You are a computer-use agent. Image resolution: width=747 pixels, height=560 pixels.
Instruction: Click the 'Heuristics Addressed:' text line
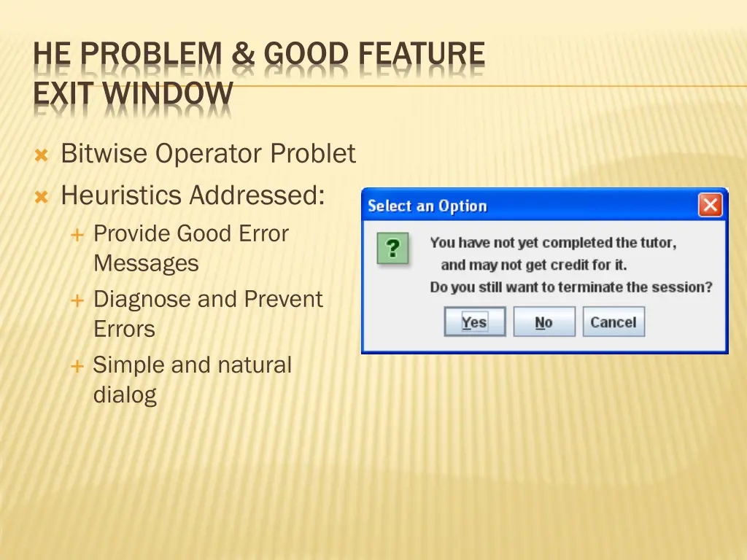coord(193,195)
